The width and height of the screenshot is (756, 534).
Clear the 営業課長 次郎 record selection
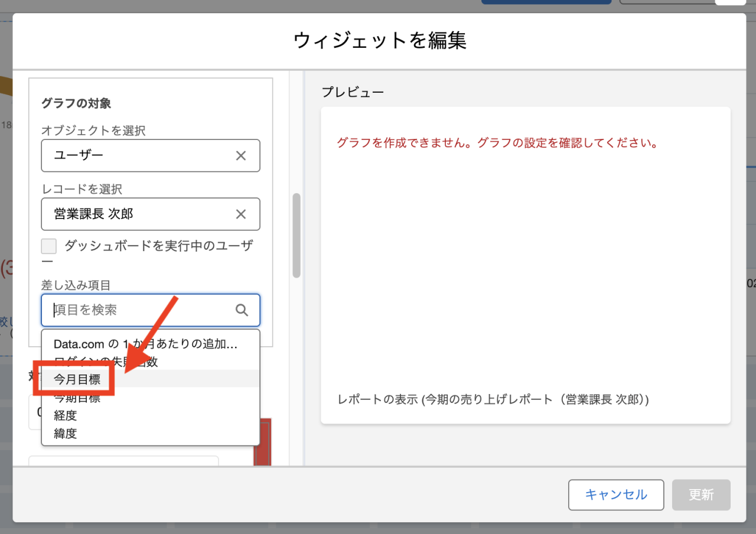tap(241, 214)
